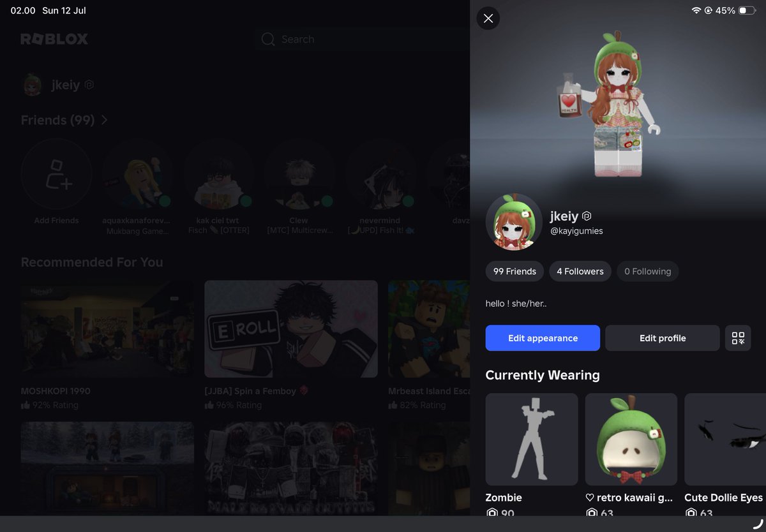This screenshot has height=532, width=766.
Task: Select the Cute Dollie Eyes item
Action: tap(725, 440)
